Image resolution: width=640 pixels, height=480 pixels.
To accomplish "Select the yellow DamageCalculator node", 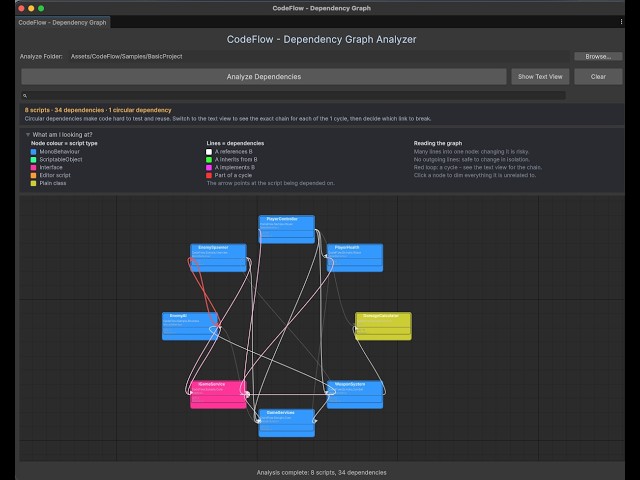I will [383, 326].
